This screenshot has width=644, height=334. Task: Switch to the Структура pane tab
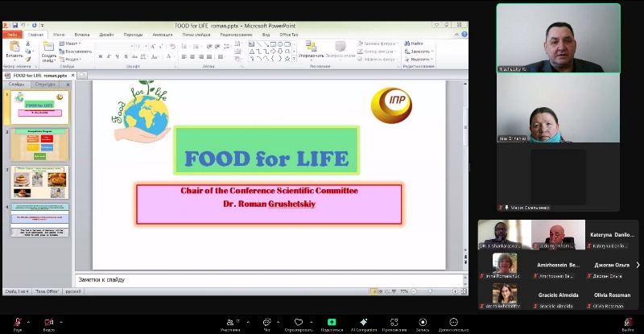46,85
